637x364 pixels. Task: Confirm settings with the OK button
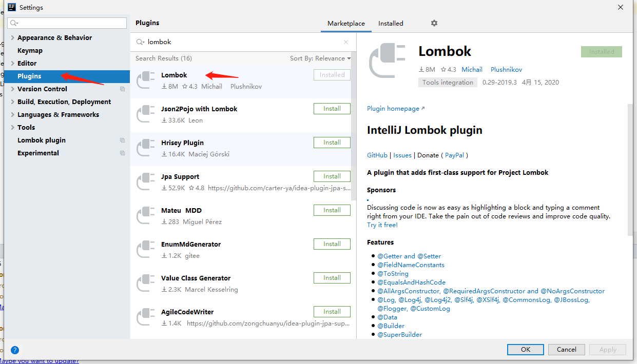525,350
